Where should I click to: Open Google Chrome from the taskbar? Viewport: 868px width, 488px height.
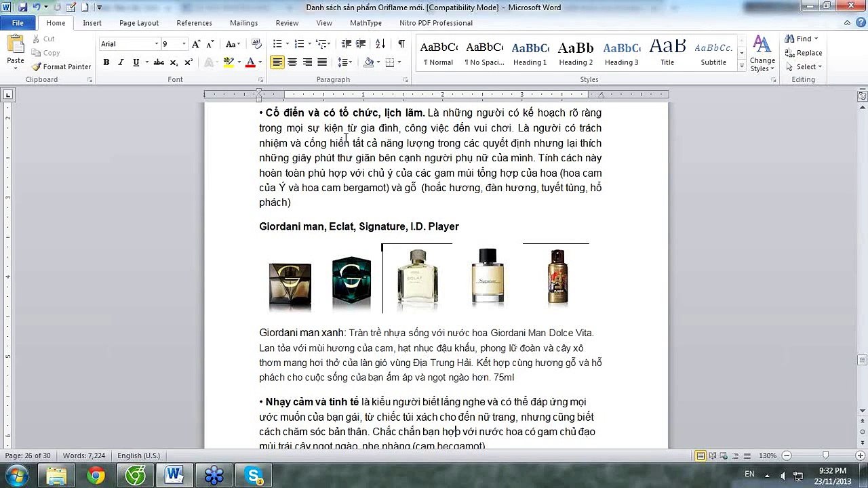[96, 476]
